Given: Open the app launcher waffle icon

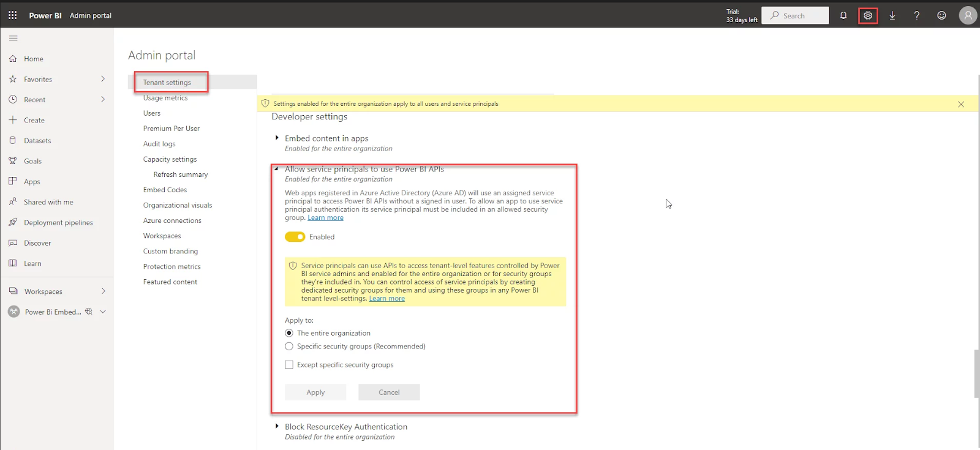Looking at the screenshot, I should pos(12,15).
